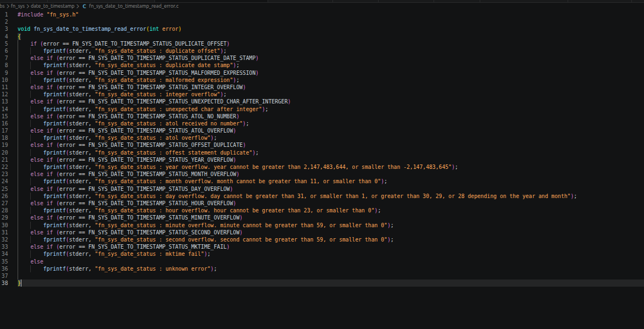Click the 'atol received no number' string
The width and height of the screenshot is (644, 329).
tap(170, 123)
